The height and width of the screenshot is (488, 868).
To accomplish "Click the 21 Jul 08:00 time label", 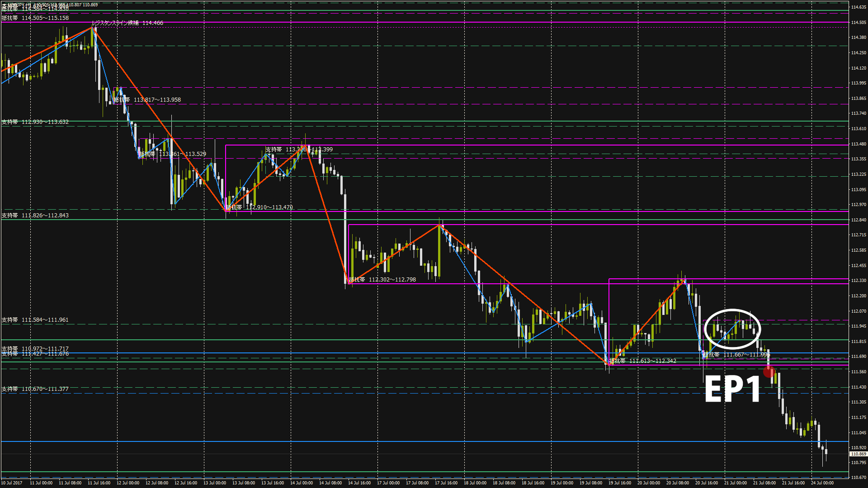I will click(x=764, y=483).
